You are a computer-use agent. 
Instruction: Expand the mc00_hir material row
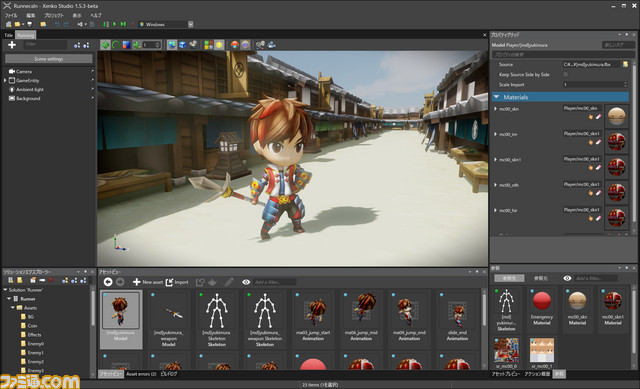point(496,210)
